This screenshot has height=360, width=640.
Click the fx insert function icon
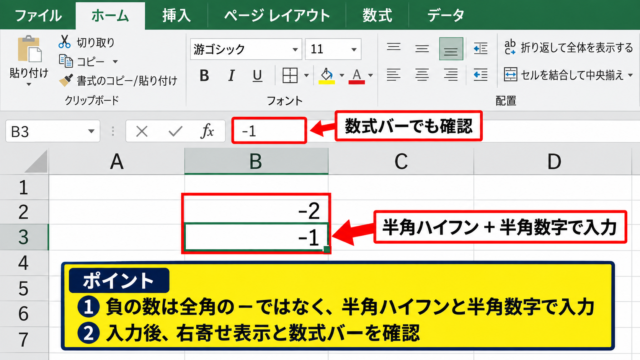(207, 131)
